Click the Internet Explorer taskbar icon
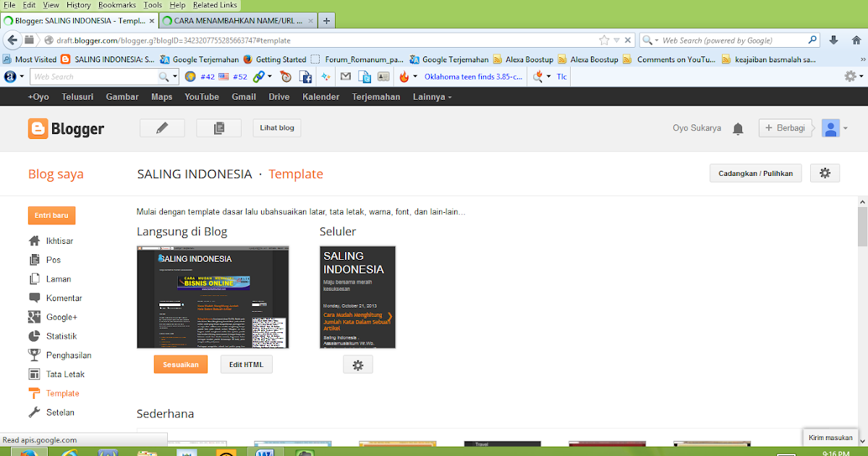868x456 pixels. pos(69,453)
